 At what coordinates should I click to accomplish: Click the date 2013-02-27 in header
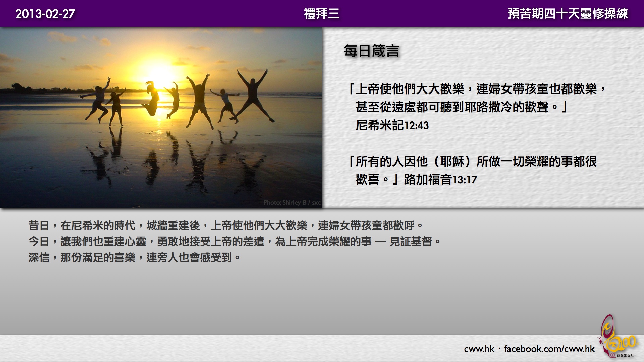pos(45,14)
